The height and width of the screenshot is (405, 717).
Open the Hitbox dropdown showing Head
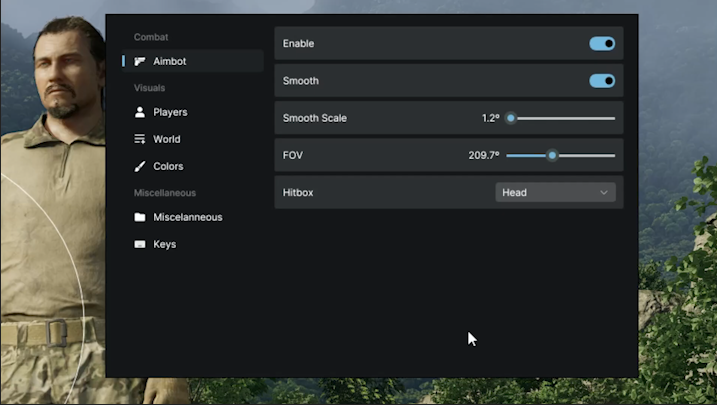click(555, 193)
